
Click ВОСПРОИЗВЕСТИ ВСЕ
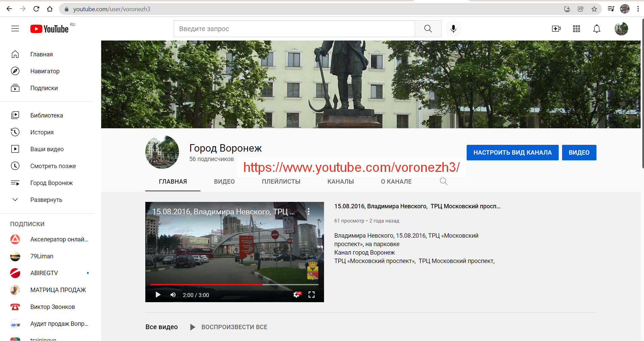click(x=229, y=327)
